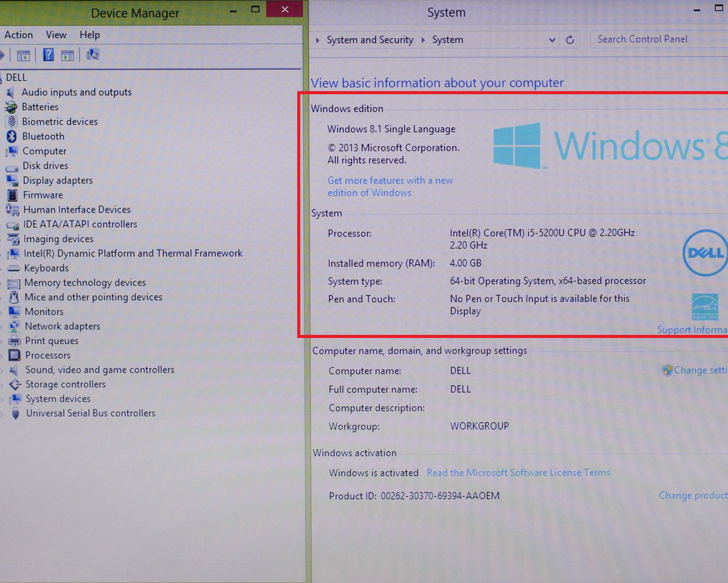The height and width of the screenshot is (583, 728).
Task: Click the Bluetooth category icon
Action: [11, 136]
